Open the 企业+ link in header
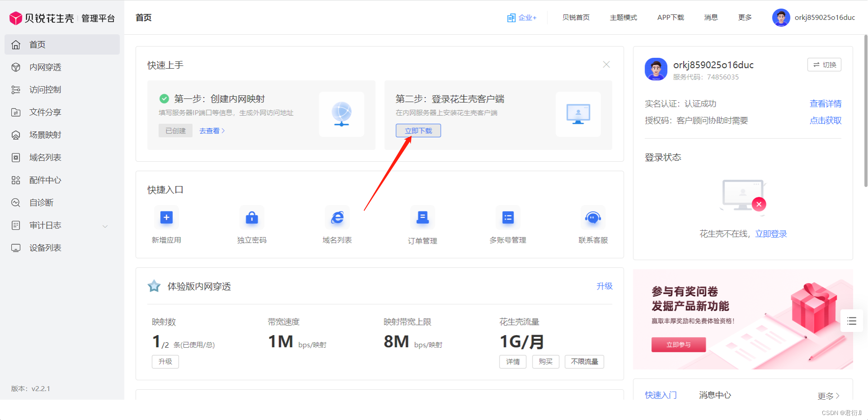Screen dimensions: 868x420 tap(522, 18)
